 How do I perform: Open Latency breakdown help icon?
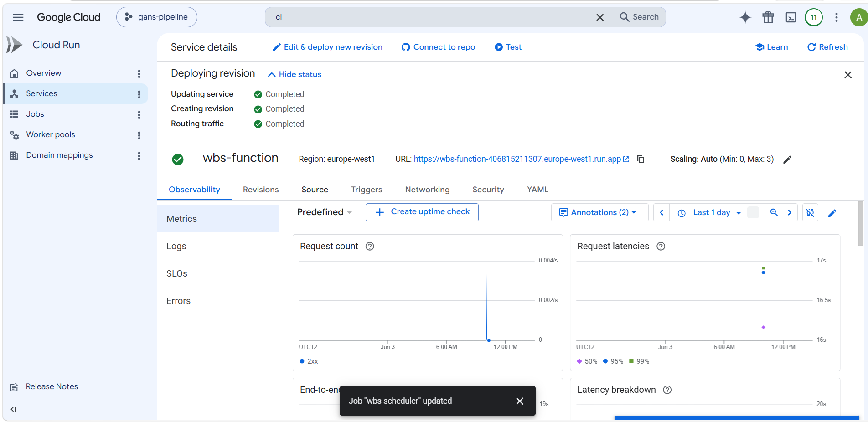667,390
